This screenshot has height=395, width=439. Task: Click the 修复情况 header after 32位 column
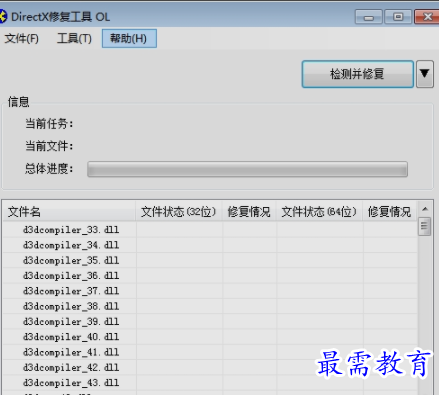click(249, 211)
